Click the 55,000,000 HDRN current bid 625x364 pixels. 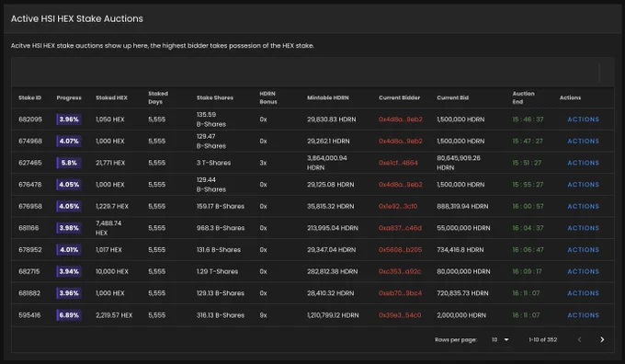pos(463,228)
